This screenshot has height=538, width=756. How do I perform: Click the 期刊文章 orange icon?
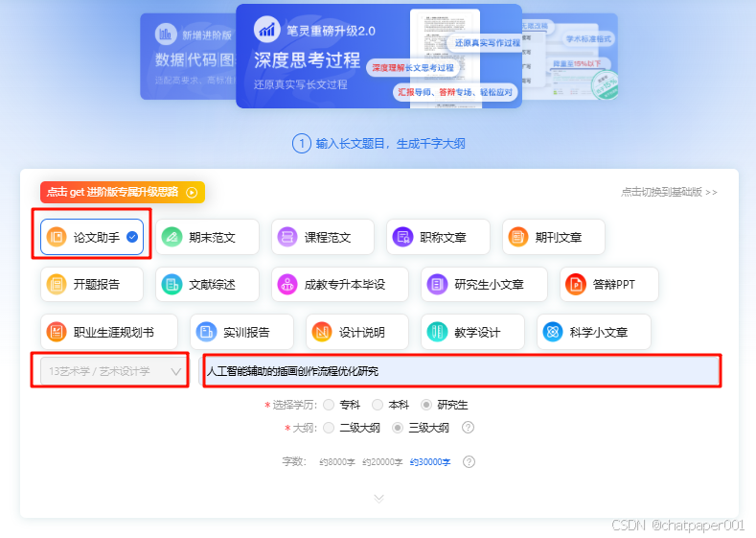point(518,237)
